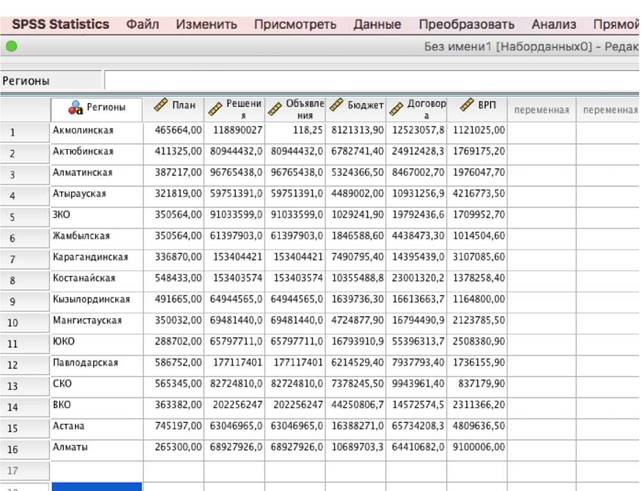Click the ЗКО region cell
This screenshot has height=491, width=641.
97,215
